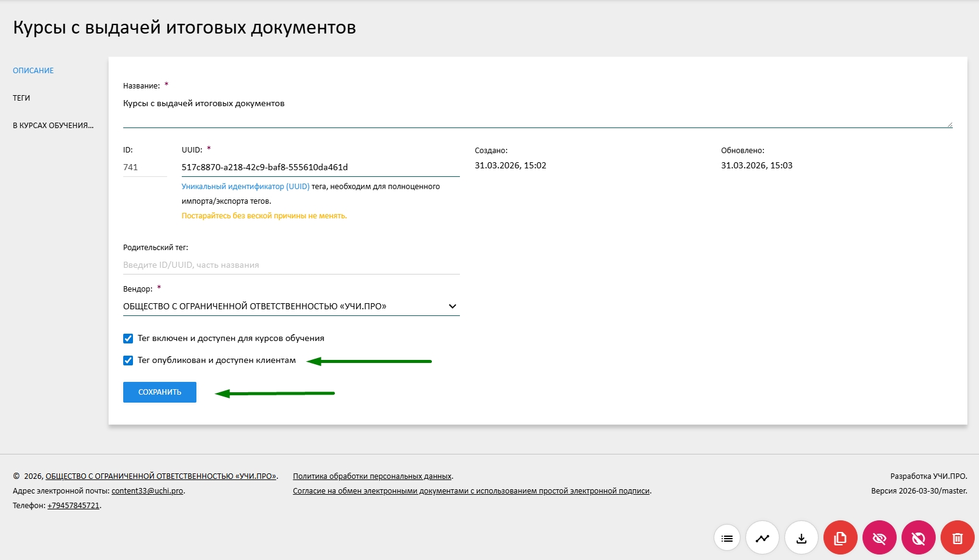Open «Политика обработки персональных данных»
This screenshot has width=979, height=560.
[372, 475]
